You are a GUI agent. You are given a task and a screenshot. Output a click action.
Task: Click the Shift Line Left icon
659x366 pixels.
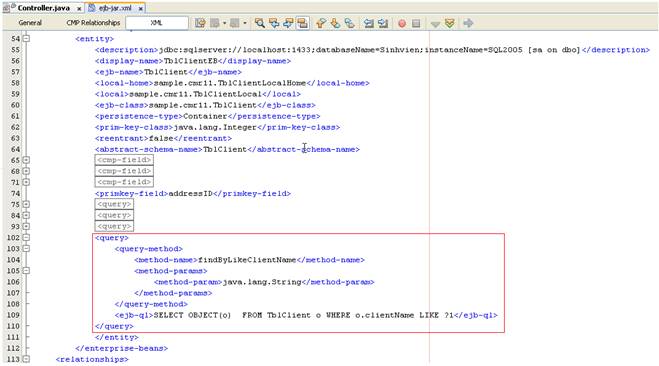point(369,23)
